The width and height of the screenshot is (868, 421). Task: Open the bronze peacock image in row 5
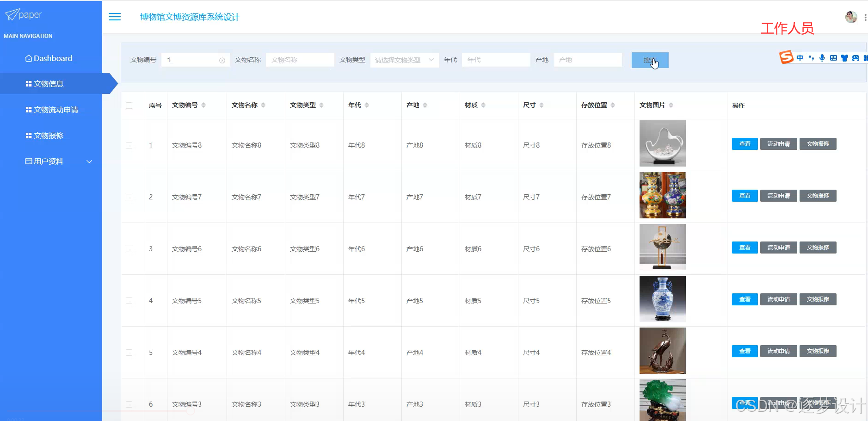pyautogui.click(x=662, y=351)
